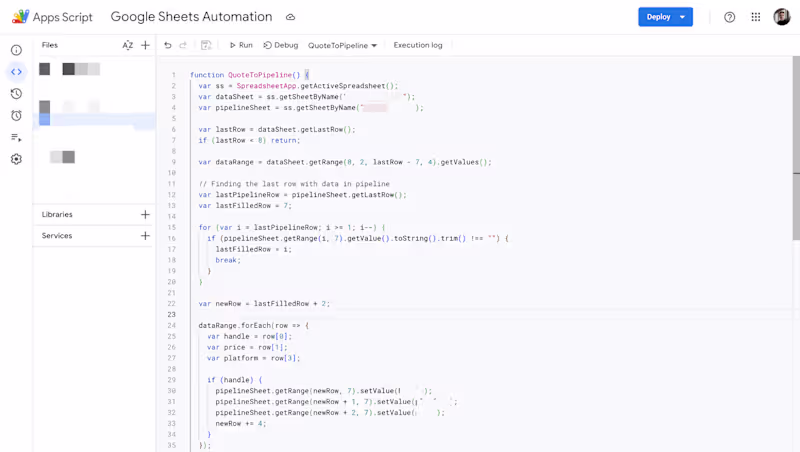Click 'var newRow = lastFilledRow + 2;' line
This screenshot has height=452, width=800.
264,304
